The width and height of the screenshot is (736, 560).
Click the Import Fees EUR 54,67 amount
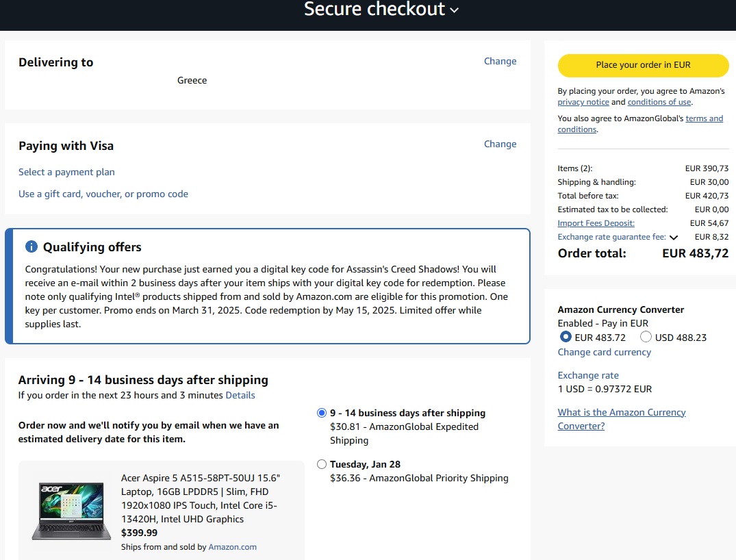(709, 223)
